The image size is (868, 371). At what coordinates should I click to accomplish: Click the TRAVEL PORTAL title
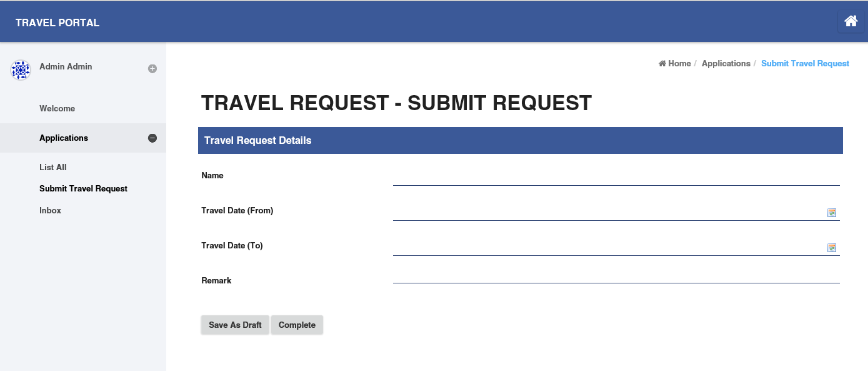pos(57,23)
